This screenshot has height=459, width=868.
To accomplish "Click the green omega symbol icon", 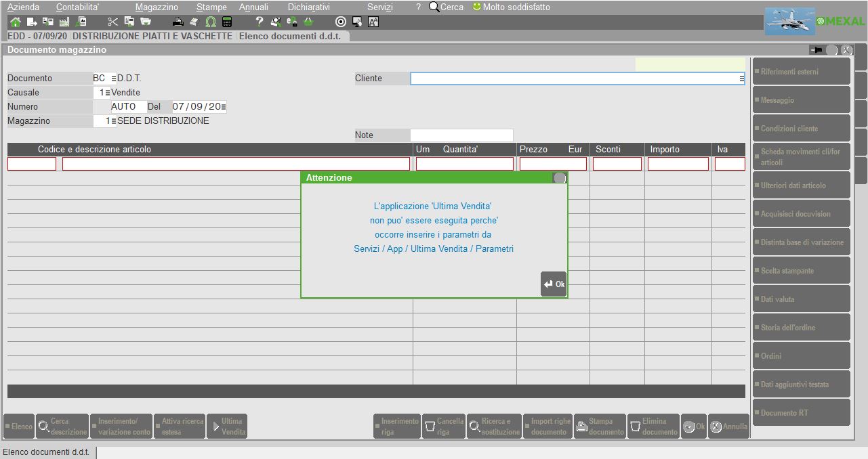I will [211, 22].
